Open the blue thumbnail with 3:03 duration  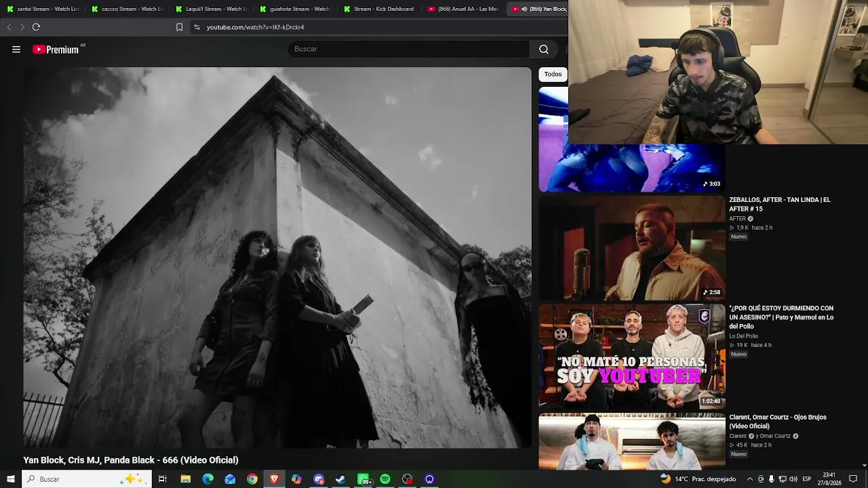[632, 168]
